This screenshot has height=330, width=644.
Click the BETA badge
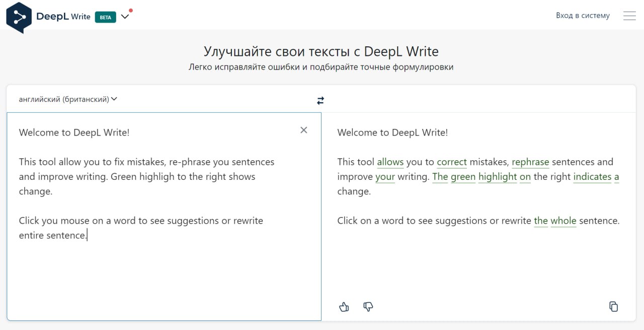click(x=105, y=17)
